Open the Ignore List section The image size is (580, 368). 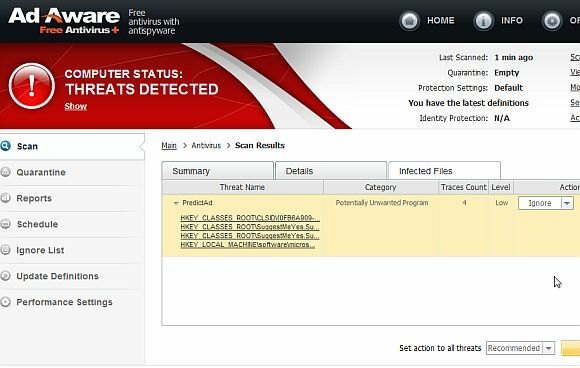coord(72,250)
